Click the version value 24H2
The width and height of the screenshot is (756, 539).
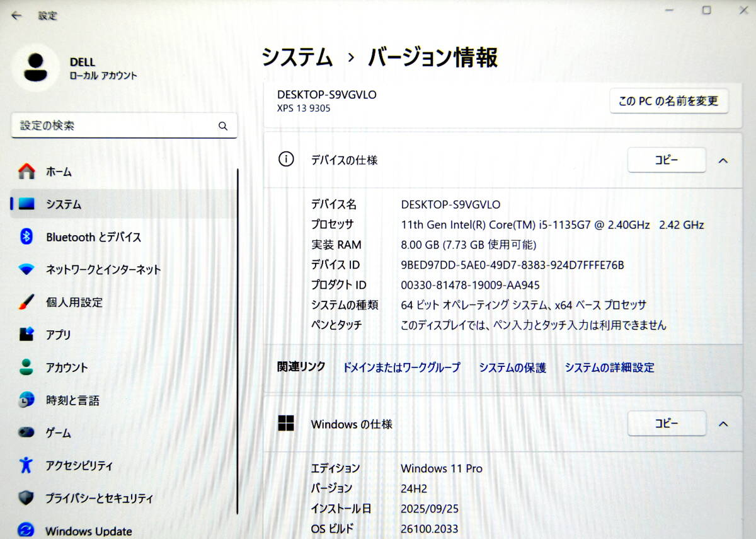(413, 489)
